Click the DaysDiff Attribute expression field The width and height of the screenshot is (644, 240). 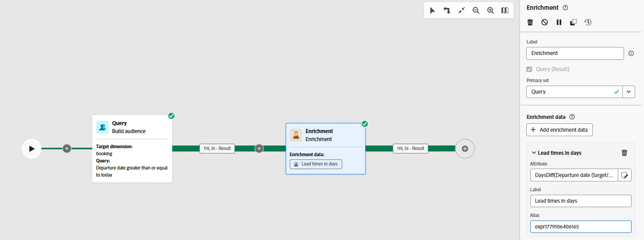(574, 175)
